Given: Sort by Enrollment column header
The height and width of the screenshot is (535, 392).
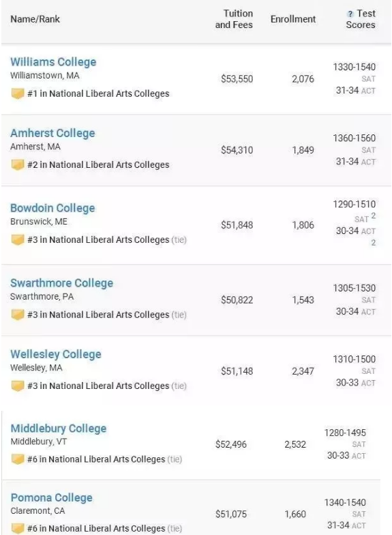Looking at the screenshot, I should tap(293, 19).
